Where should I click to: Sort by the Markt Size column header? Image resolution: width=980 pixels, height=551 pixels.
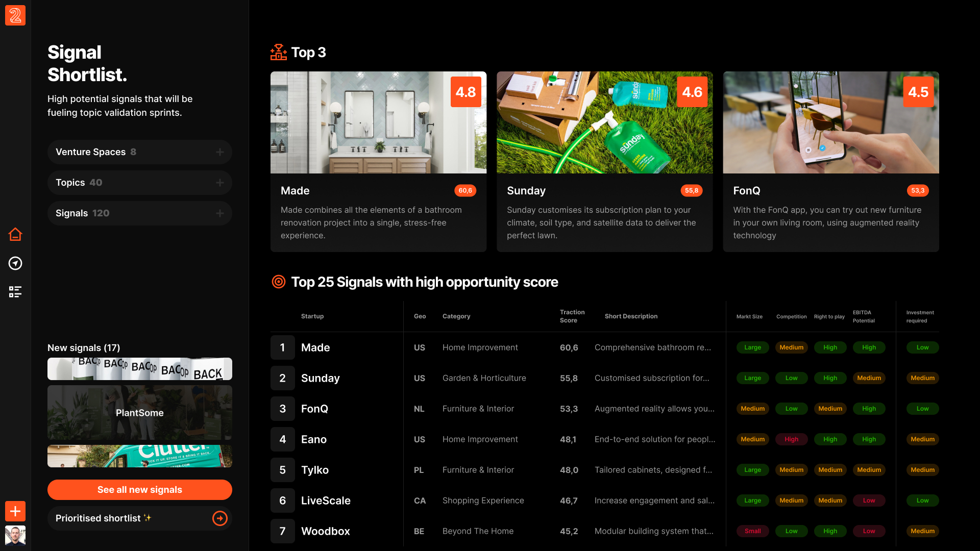pyautogui.click(x=749, y=317)
